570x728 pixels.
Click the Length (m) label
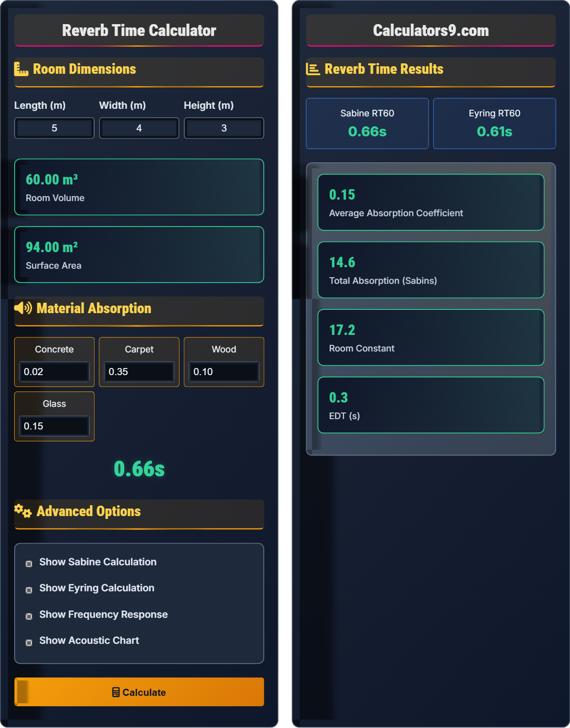coord(40,105)
